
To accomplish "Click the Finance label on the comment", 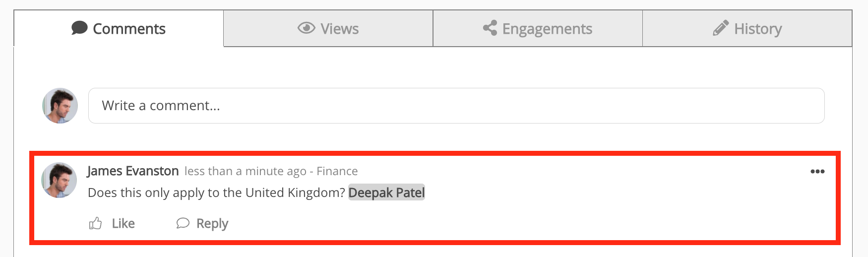I will 337,171.
